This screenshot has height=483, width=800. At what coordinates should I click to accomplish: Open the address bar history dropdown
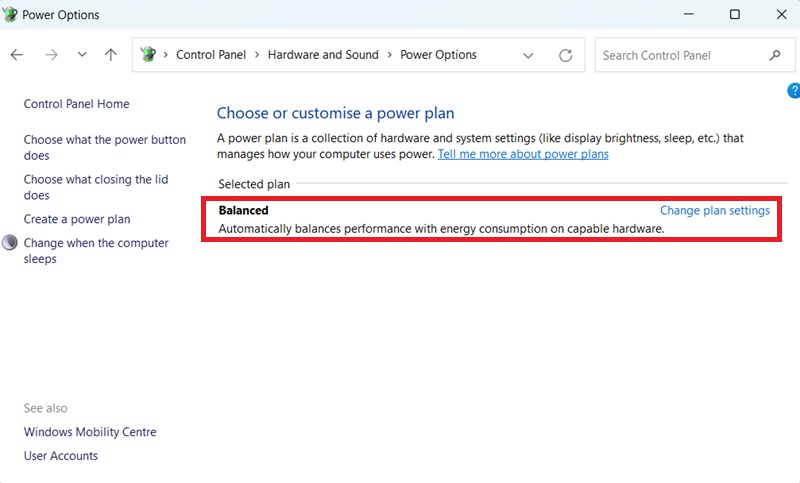point(528,55)
